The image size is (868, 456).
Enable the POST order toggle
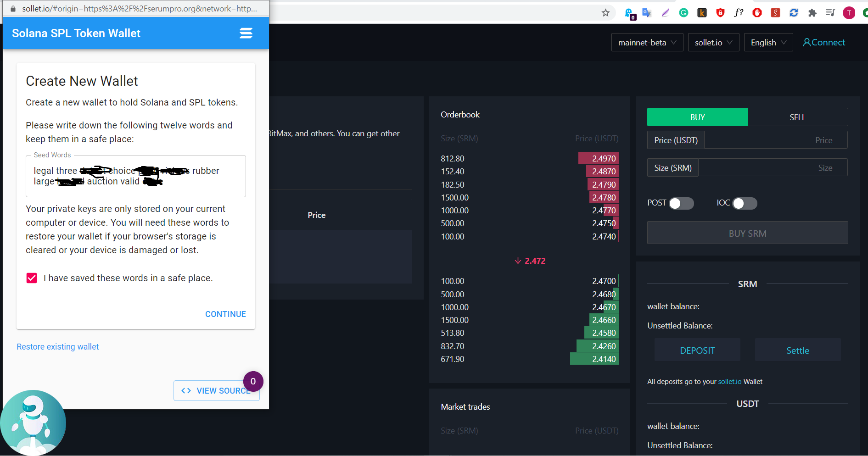click(x=681, y=203)
